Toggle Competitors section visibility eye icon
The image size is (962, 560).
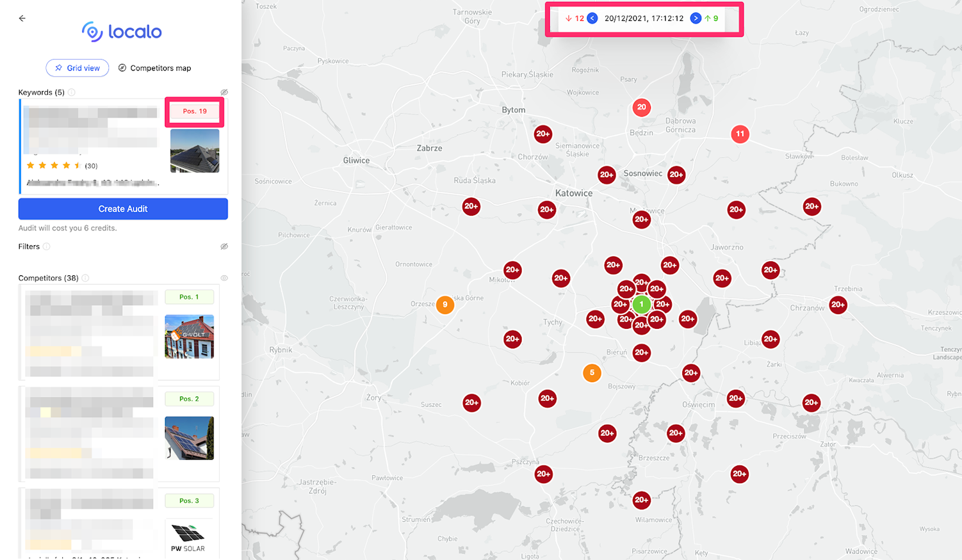click(224, 278)
